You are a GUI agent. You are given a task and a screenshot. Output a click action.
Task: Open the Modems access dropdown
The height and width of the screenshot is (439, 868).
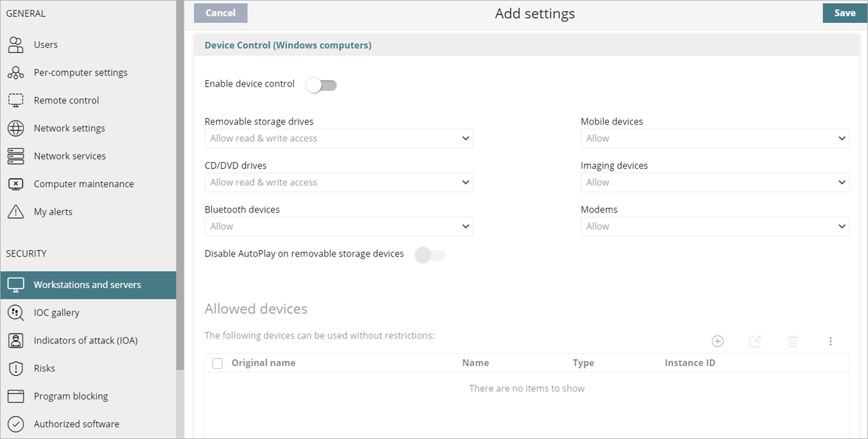click(714, 226)
